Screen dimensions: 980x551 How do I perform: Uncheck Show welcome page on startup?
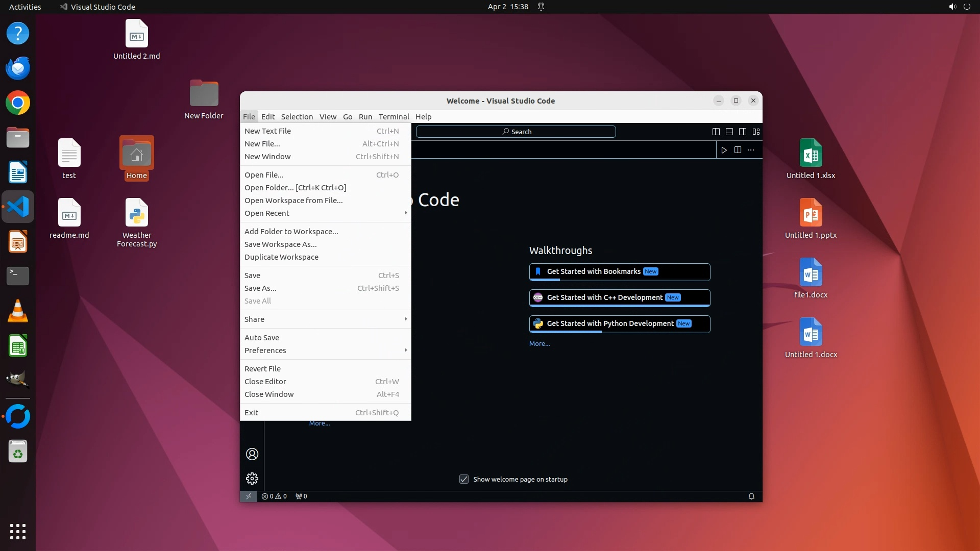[x=464, y=479]
